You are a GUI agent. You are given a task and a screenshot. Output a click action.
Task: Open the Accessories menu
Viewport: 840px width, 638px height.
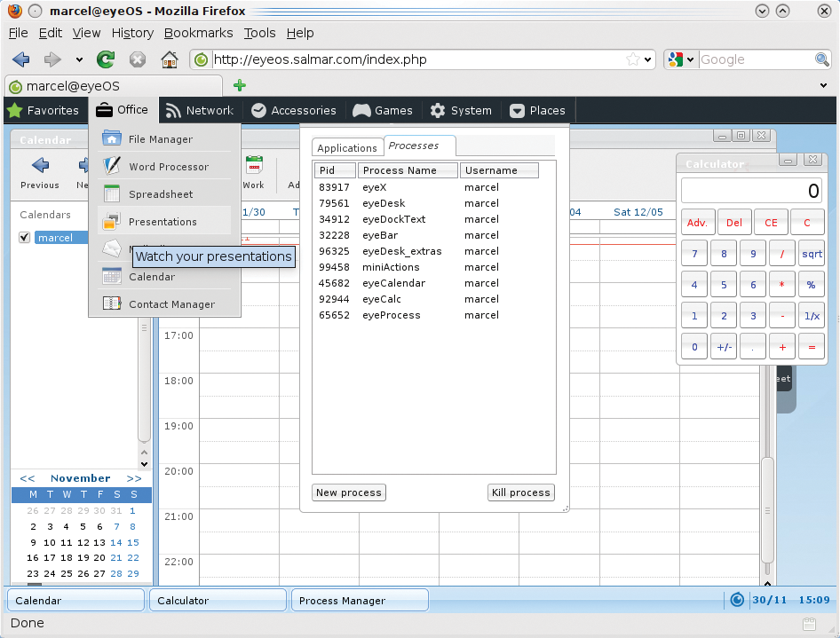pos(294,110)
